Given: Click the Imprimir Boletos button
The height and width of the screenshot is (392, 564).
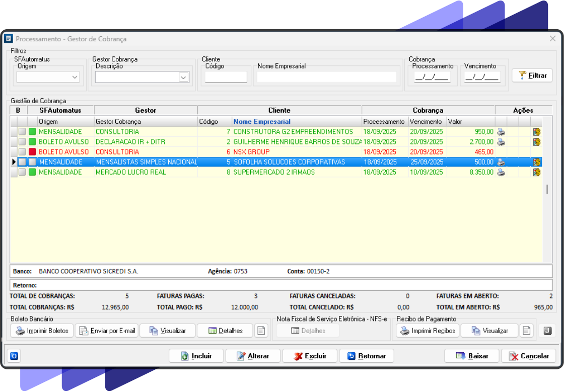Looking at the screenshot, I should pos(42,331).
